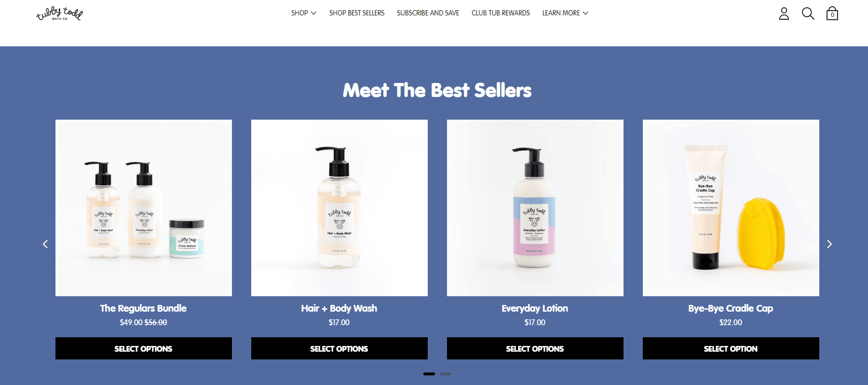
Task: Select options for Hair + Body Wash
Action: 339,348
